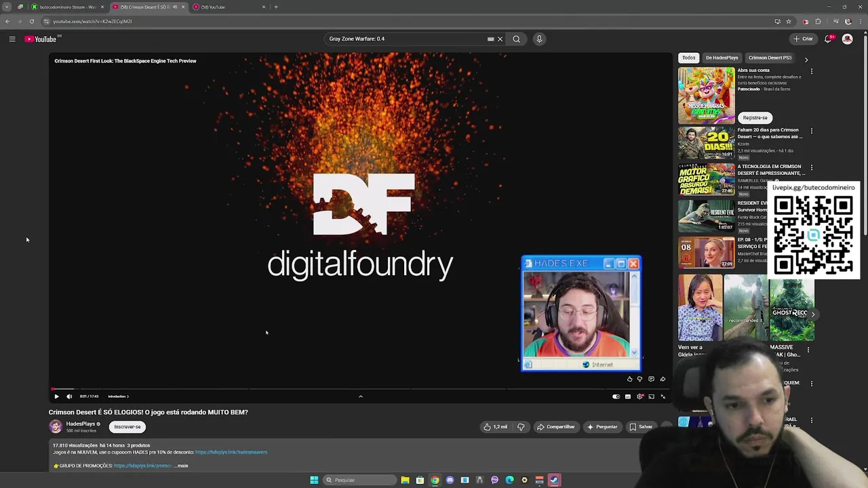The image size is (868, 488).
Task: Select the Crimson Desert PS5 filter chip
Action: (770, 58)
